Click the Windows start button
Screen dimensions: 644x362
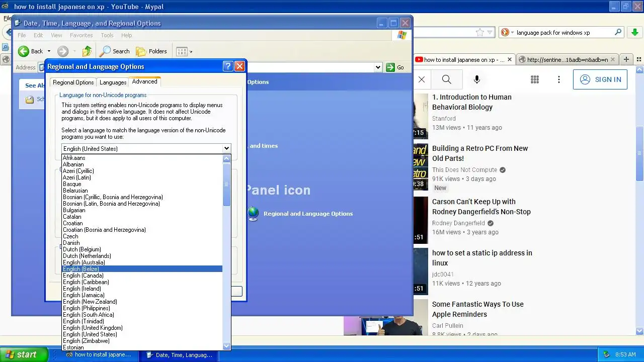(x=24, y=354)
